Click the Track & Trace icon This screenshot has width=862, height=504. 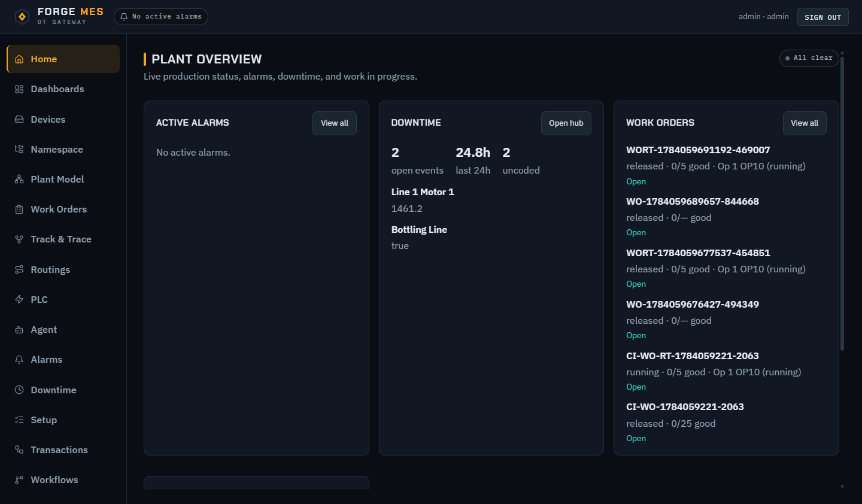[x=19, y=239]
